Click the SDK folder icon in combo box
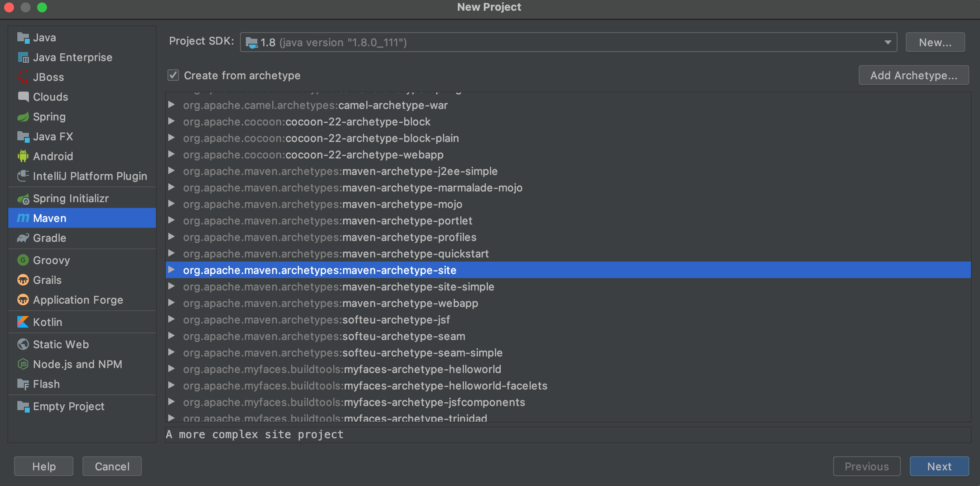 [x=252, y=42]
